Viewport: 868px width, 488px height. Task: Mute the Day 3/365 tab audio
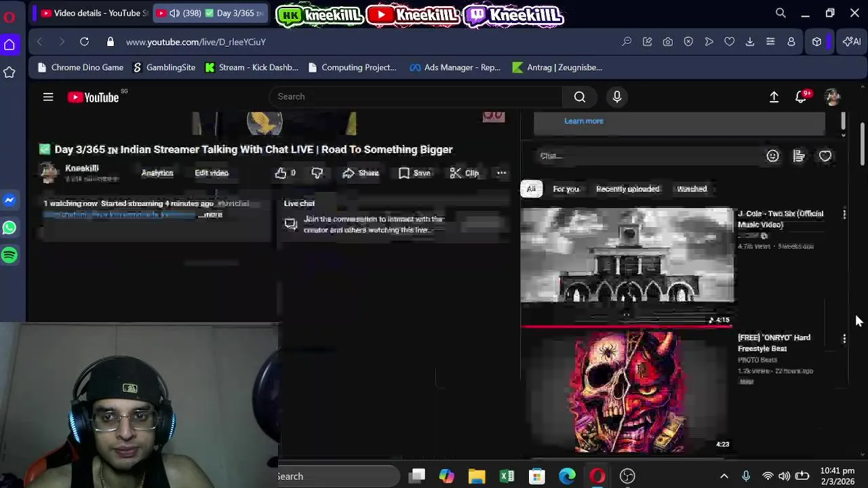(x=174, y=13)
